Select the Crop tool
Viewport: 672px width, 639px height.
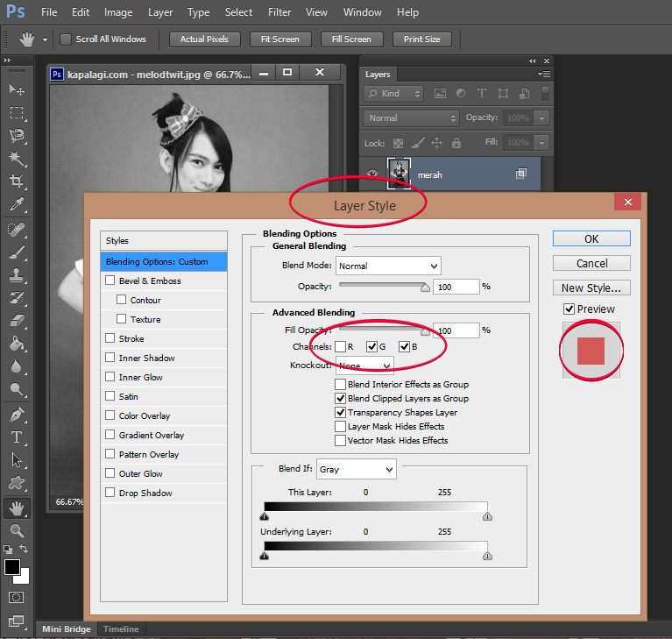pos(17,181)
